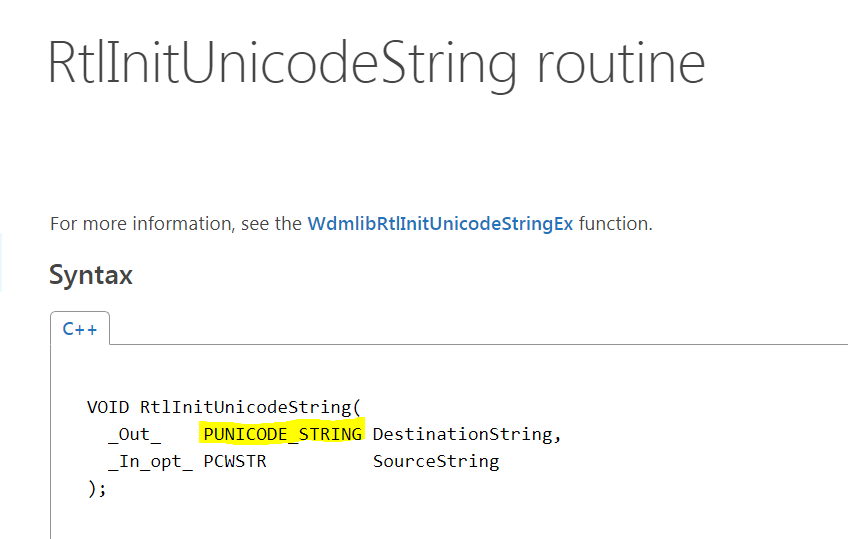848x539 pixels.
Task: Click the word "routine" in the title
Action: coord(620,62)
